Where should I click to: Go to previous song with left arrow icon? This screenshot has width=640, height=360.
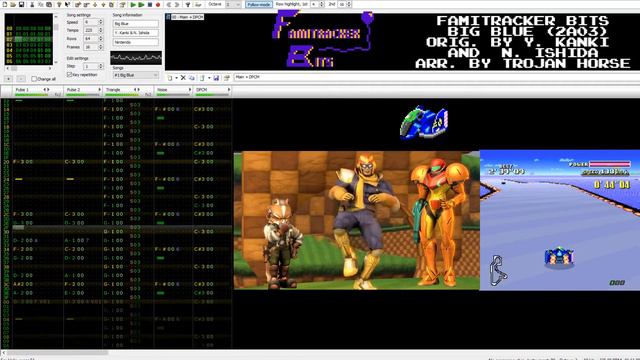tap(169, 4)
